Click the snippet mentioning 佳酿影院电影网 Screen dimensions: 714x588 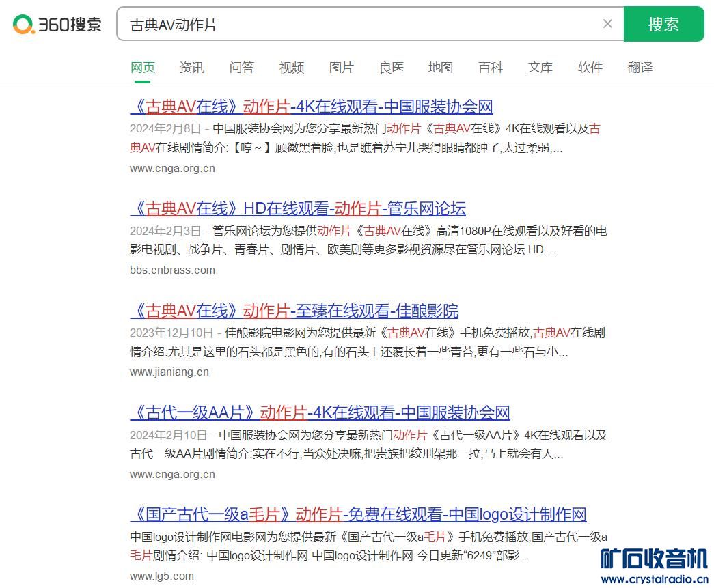click(368, 342)
